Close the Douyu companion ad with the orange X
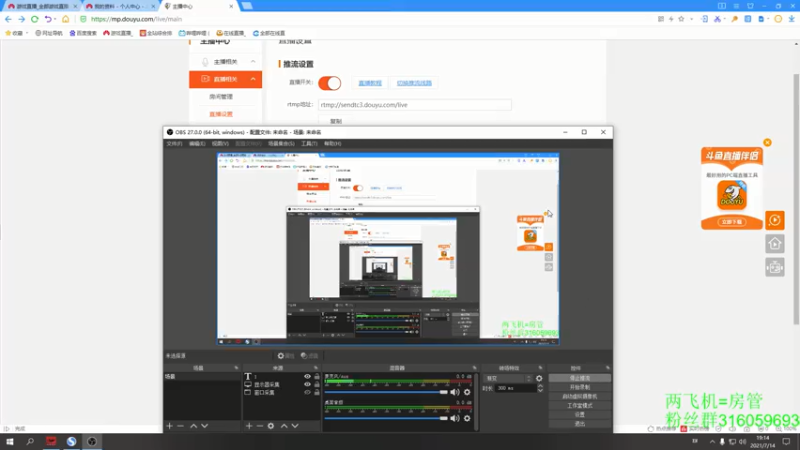 tap(767, 142)
